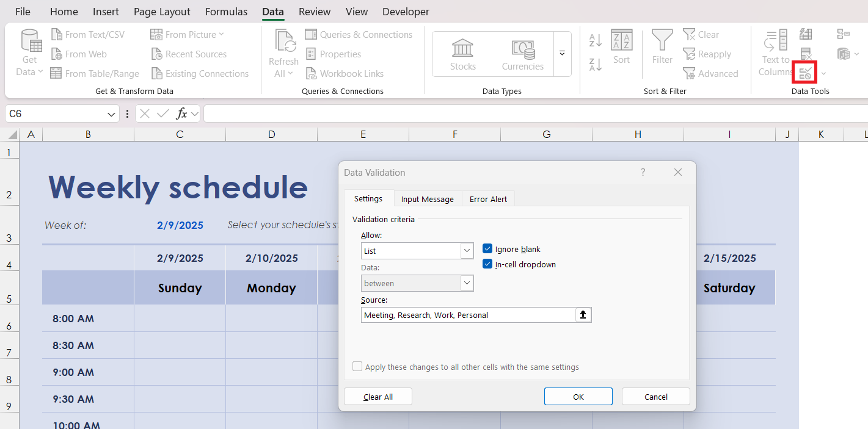Screen dimensions: 868x429
Task: Launch Text to Columns wizard
Action: pos(776,53)
